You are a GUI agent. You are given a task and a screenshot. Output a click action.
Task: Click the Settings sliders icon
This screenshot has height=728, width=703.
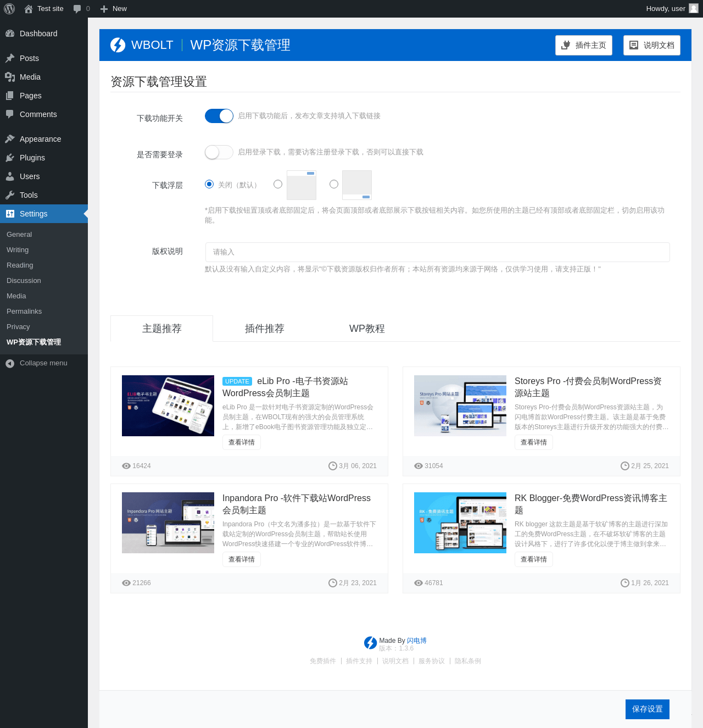pyautogui.click(x=10, y=214)
